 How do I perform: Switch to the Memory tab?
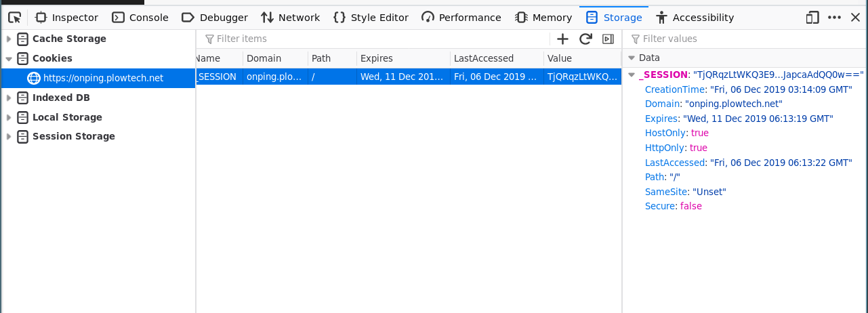click(543, 18)
